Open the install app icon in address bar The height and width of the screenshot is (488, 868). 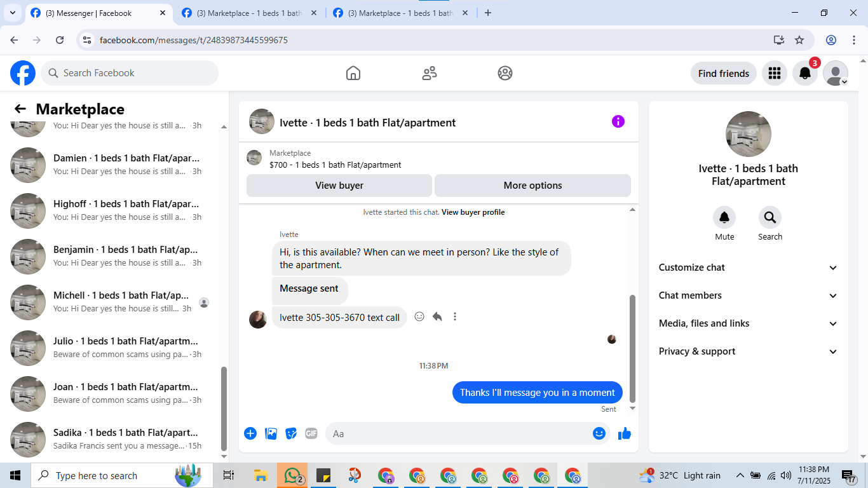tap(779, 40)
